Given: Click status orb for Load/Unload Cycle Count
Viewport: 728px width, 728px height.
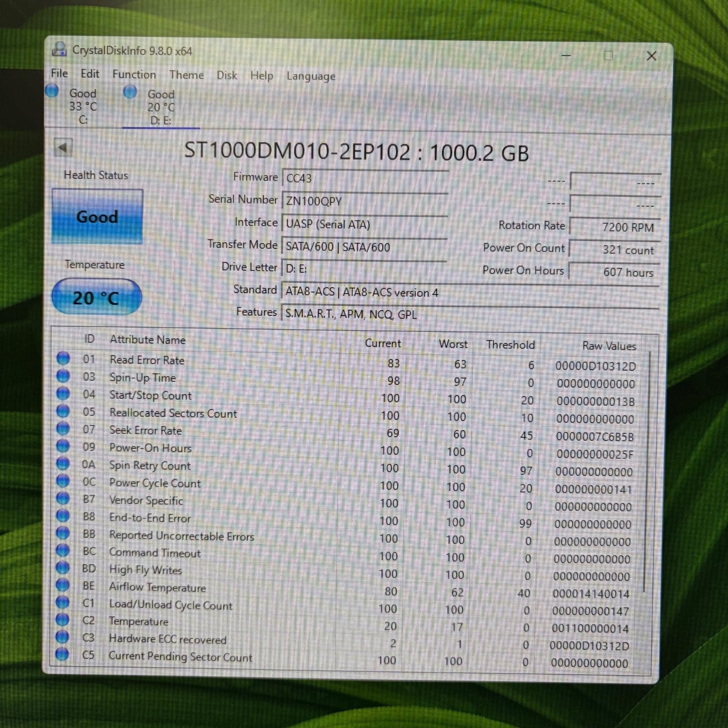Looking at the screenshot, I should click(x=62, y=602).
